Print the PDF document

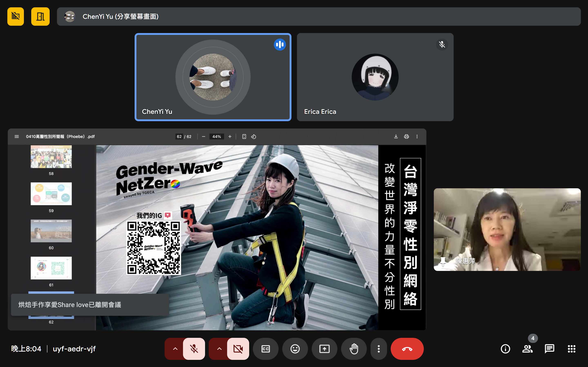(406, 137)
